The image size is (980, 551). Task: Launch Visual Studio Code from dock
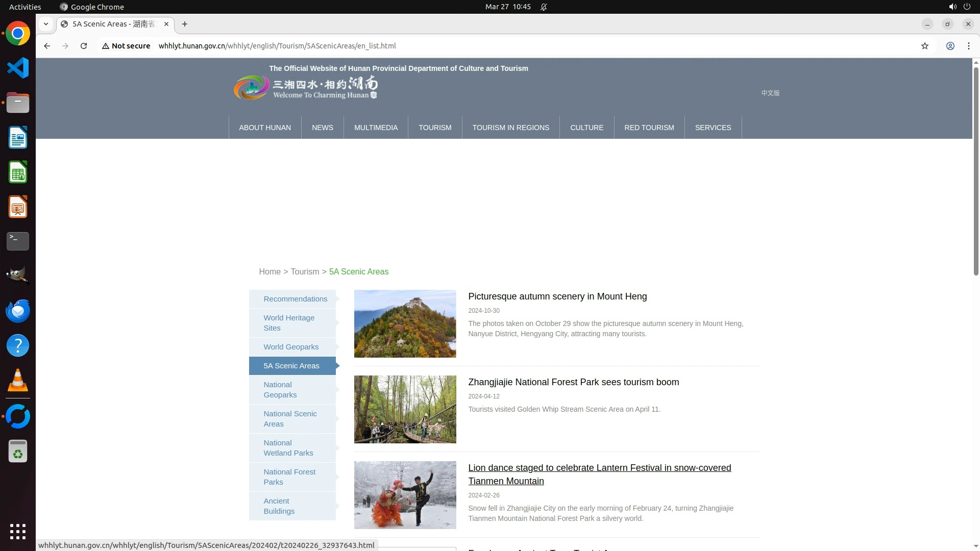[18, 68]
